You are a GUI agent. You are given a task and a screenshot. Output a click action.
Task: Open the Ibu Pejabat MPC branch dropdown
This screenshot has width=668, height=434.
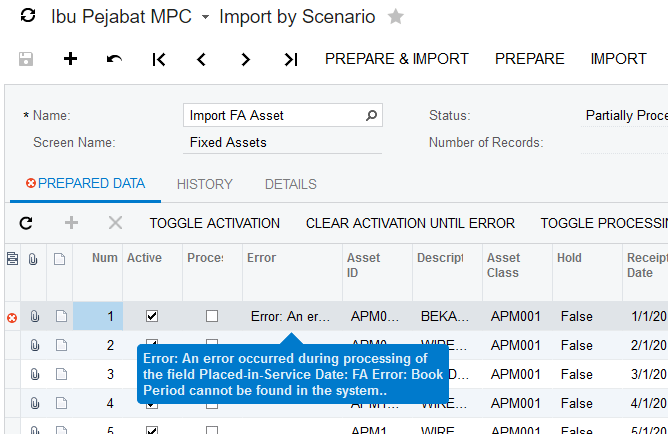(205, 17)
